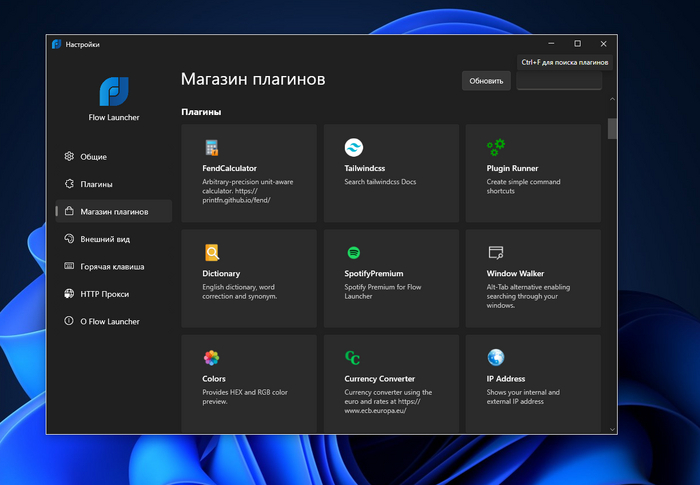
Task: Focus the plugin search input field
Action: [559, 81]
